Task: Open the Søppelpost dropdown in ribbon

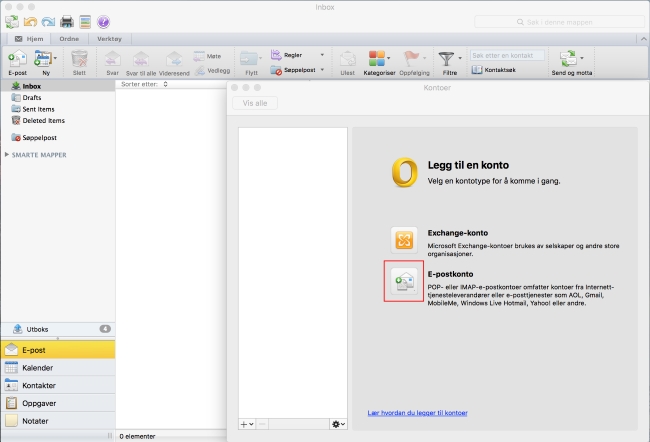Action: point(322,70)
